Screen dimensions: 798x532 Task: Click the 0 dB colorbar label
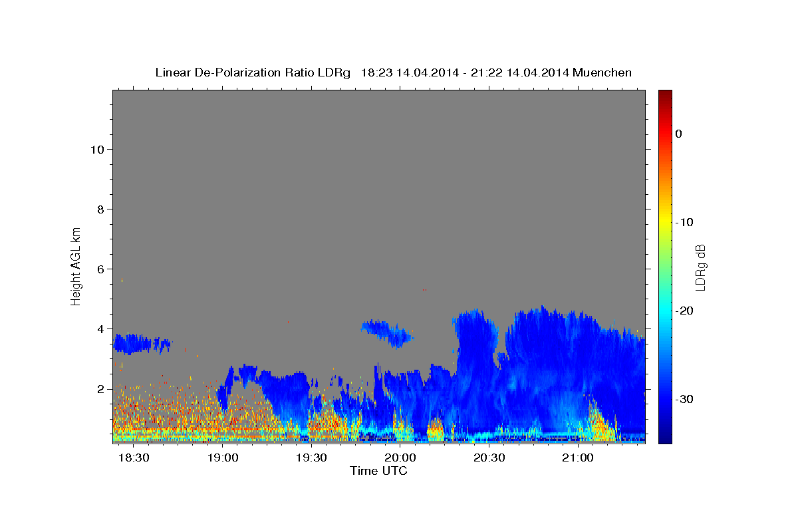678,134
